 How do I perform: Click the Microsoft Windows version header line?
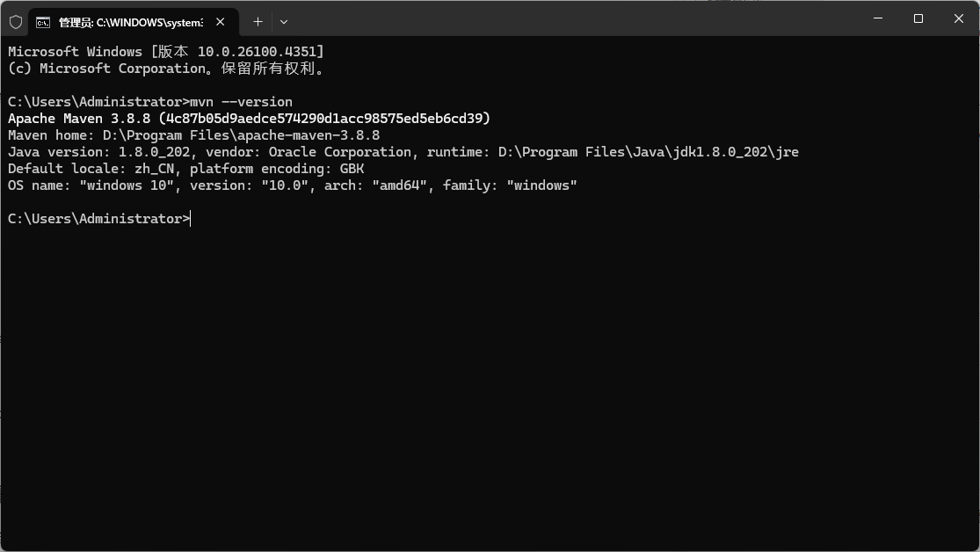(x=165, y=51)
